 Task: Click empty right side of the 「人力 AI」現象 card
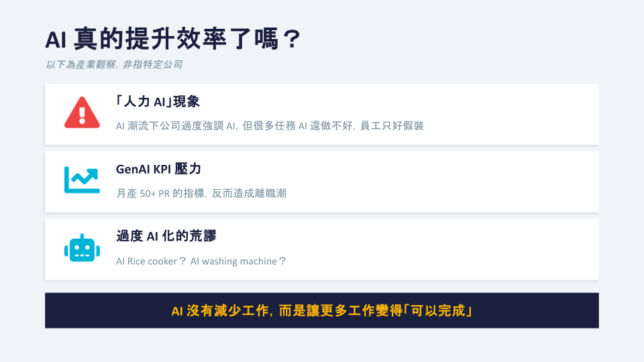coord(523,114)
